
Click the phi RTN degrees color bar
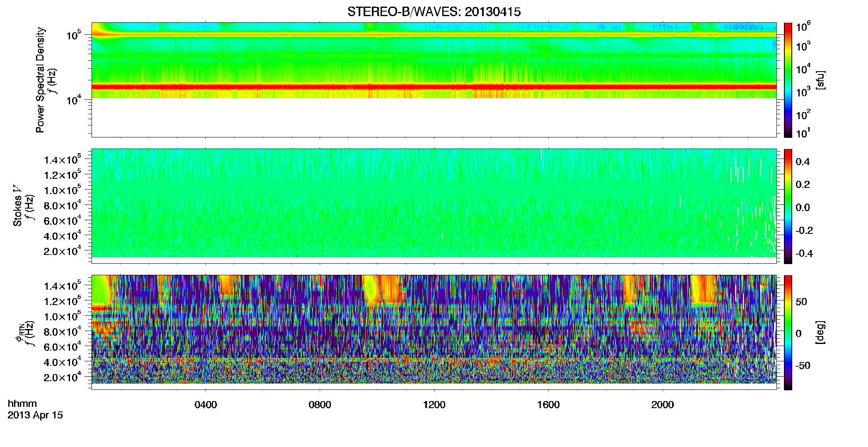788,332
